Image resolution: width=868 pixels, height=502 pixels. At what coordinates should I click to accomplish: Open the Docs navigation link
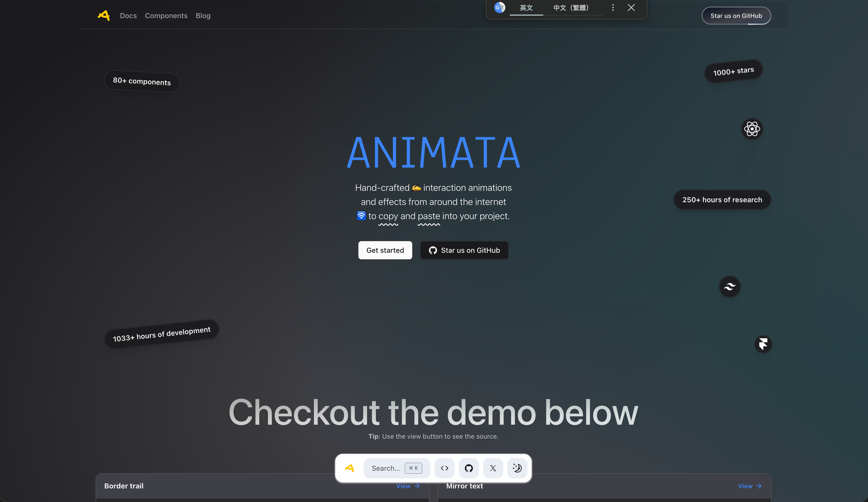click(x=128, y=16)
